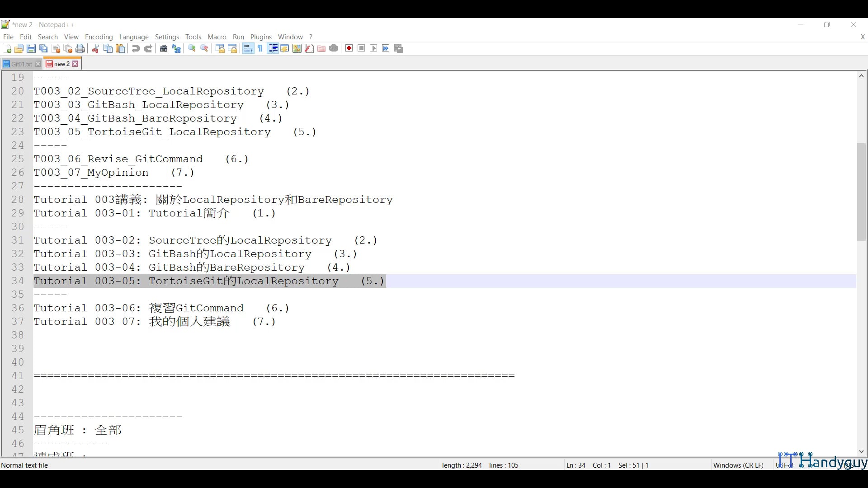Click the scroll down arrow of the scrollbar

tap(861, 451)
